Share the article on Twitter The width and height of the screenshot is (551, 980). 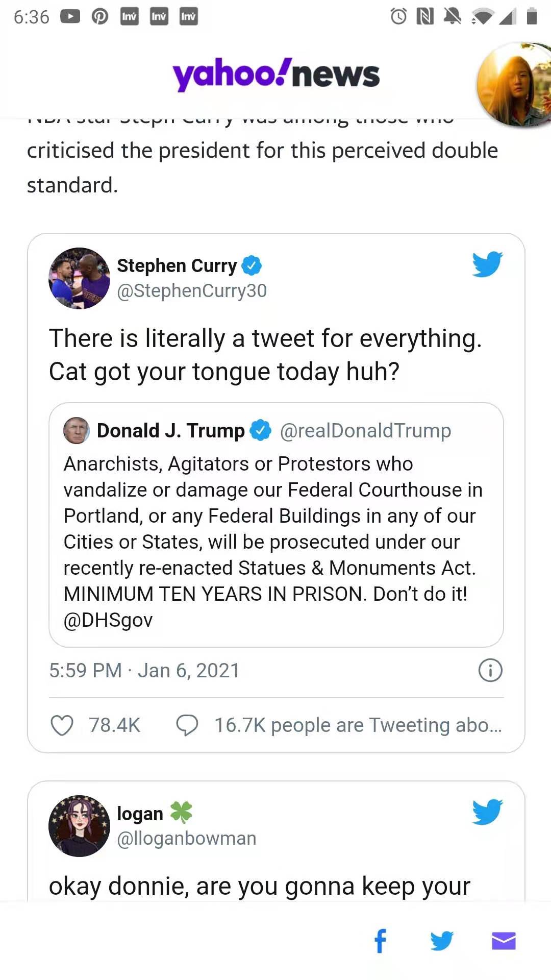point(442,941)
